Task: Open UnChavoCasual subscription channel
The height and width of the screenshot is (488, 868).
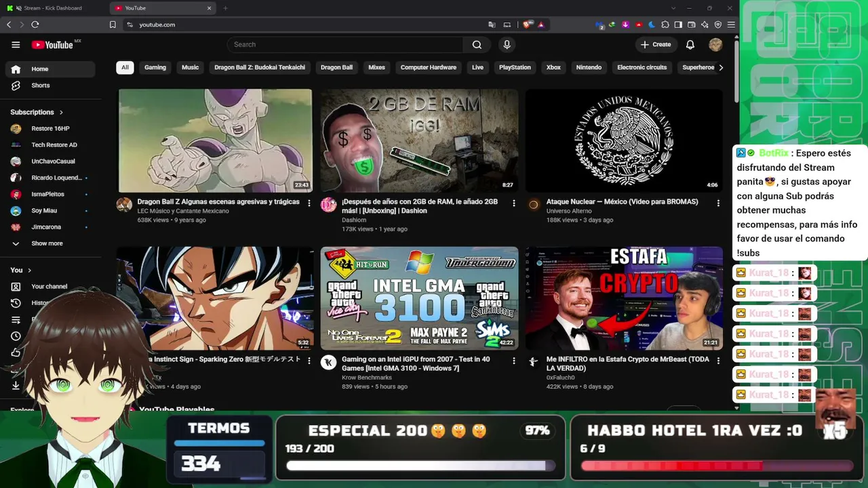Action: (50, 161)
